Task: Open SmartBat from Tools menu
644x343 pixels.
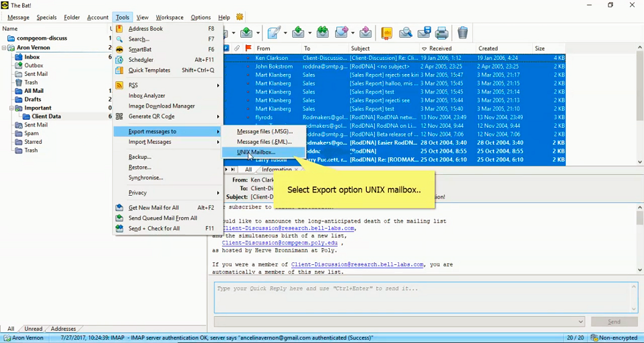Action: pos(168,49)
